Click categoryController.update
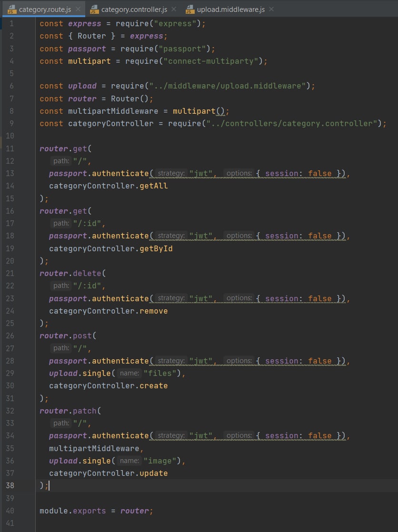The height and width of the screenshot is (532, 398). click(109, 473)
